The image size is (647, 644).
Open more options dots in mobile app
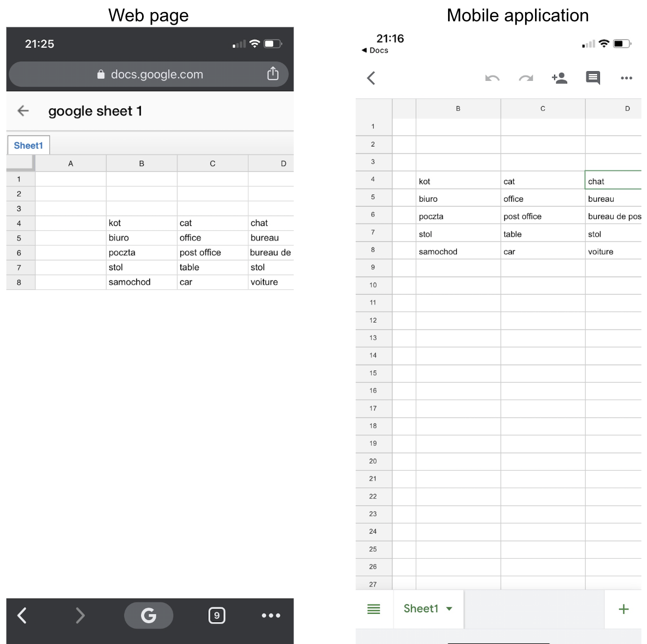(626, 78)
